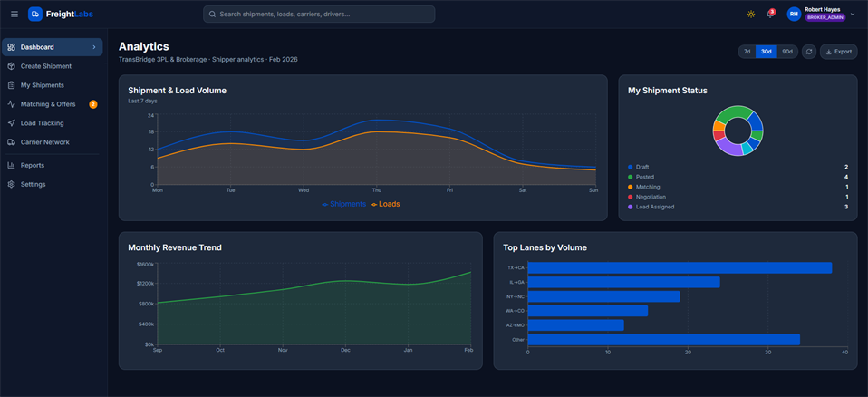Click the NY→NC lane bar

(604, 296)
